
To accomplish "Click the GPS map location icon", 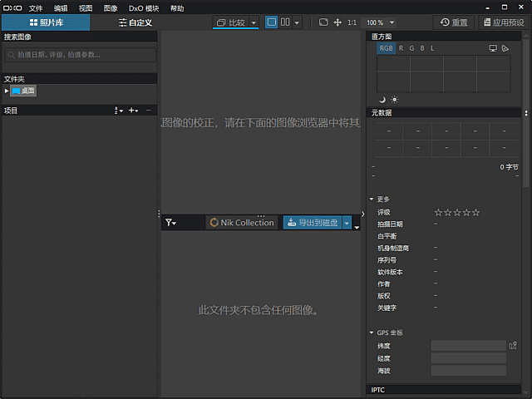I will coord(513,345).
